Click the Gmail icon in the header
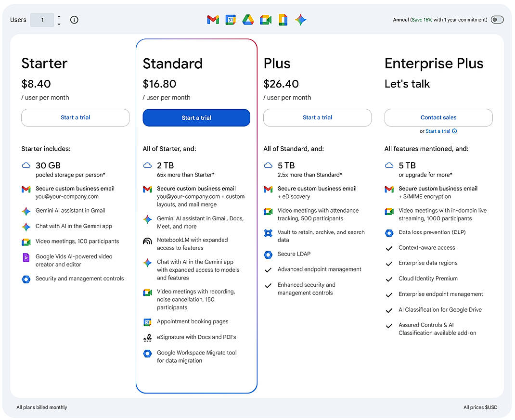This screenshot has width=515, height=420. coord(213,20)
